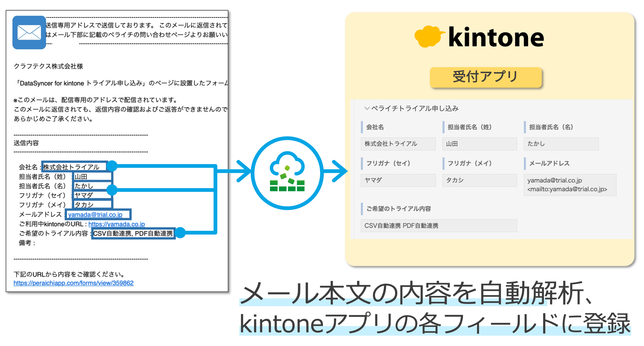Click the cloud parser icon in circle
The width and height of the screenshot is (644, 346).
click(287, 173)
